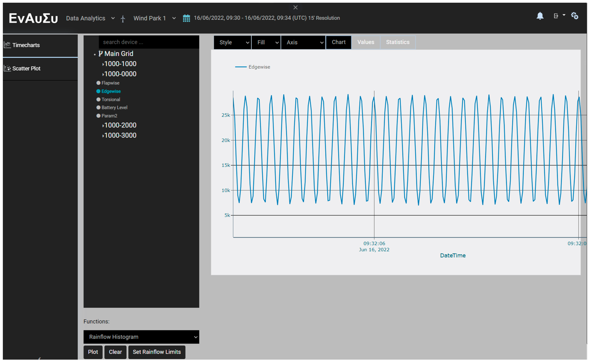Open the Style dropdown
Screen dimensions: 590x364
(x=232, y=42)
